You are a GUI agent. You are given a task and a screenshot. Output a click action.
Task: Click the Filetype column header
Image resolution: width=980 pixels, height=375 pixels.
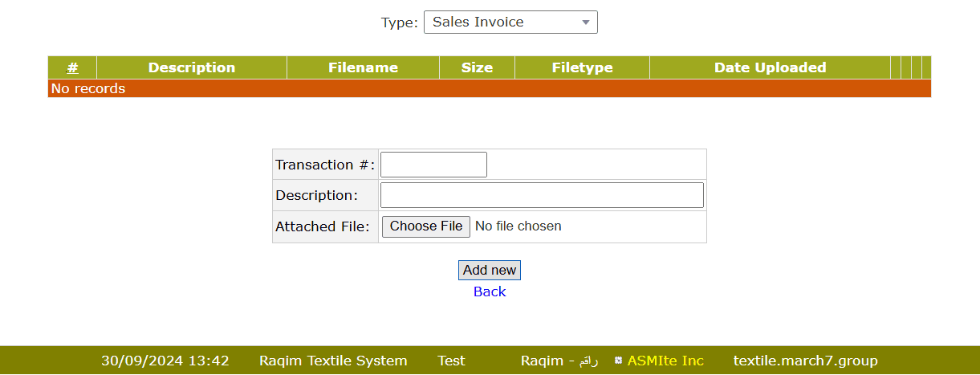coord(582,67)
